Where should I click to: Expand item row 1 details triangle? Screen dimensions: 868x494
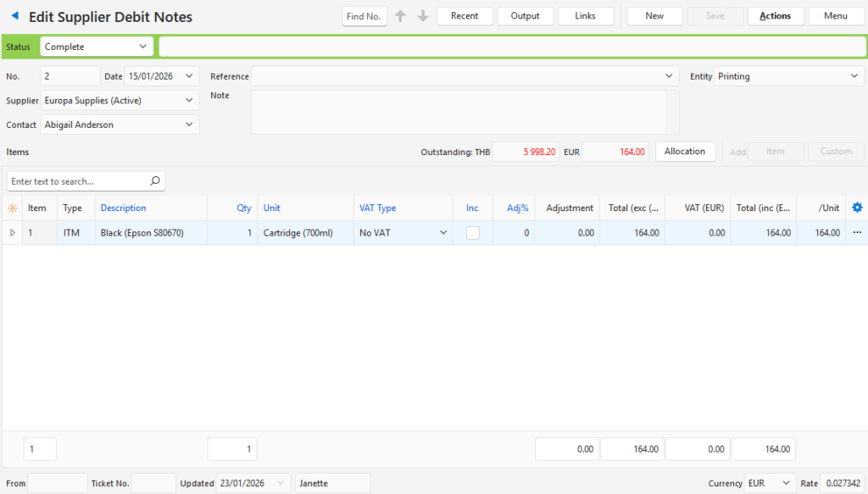point(12,233)
